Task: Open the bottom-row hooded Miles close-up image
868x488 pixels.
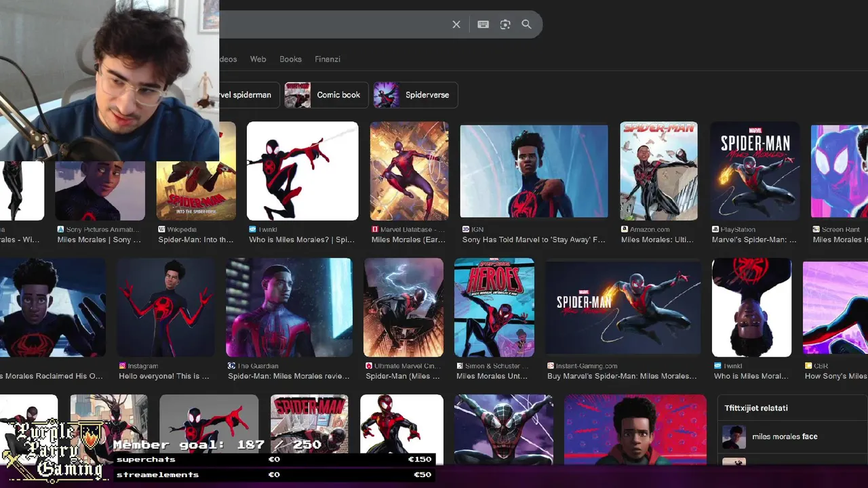Action: point(635,430)
